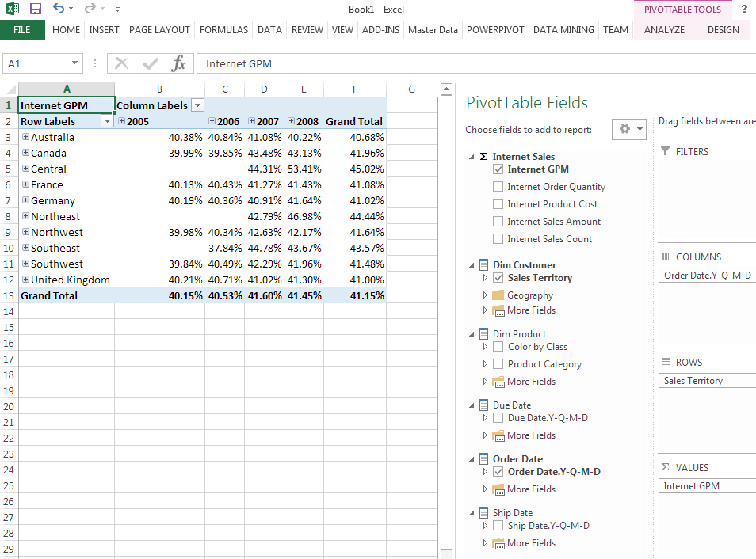756x559 pixels.
Task: Open the POWERPIVOT ribbon tab
Action: [x=495, y=30]
